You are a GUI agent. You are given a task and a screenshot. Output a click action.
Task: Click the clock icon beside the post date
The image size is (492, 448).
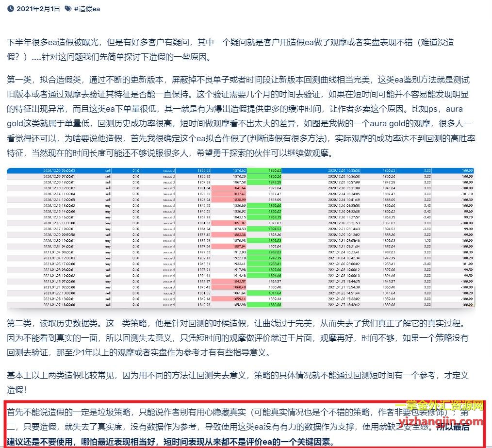coord(10,9)
